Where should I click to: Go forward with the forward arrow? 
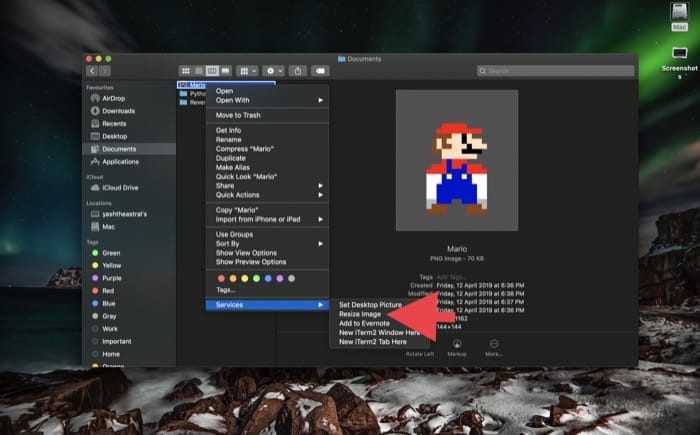[105, 71]
